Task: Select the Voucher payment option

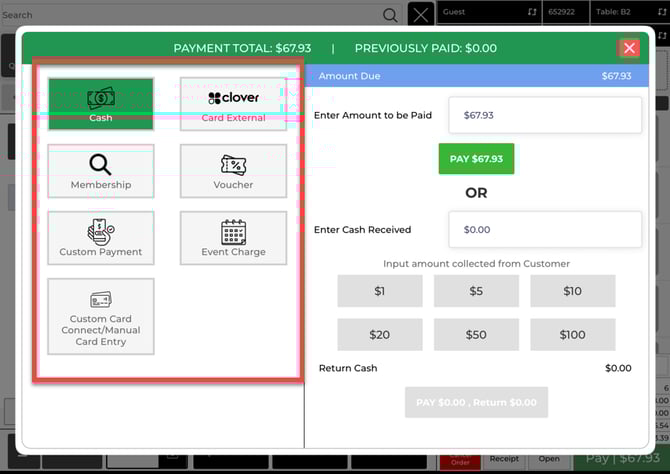Action: click(x=233, y=171)
